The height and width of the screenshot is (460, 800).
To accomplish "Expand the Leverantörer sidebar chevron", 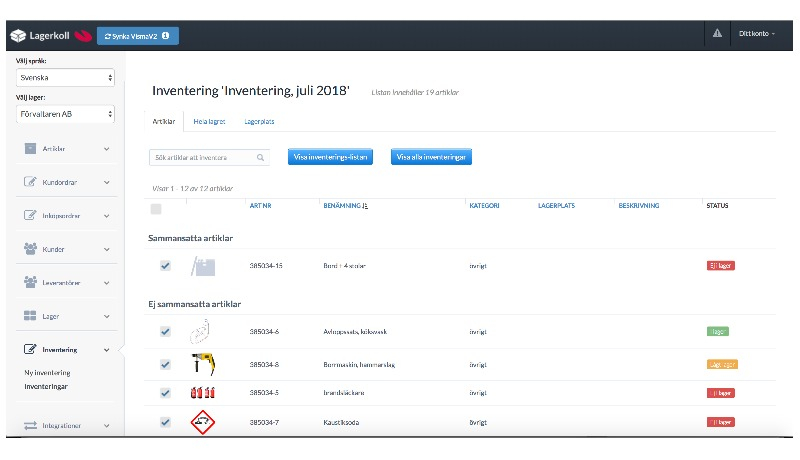I will pyautogui.click(x=107, y=283).
